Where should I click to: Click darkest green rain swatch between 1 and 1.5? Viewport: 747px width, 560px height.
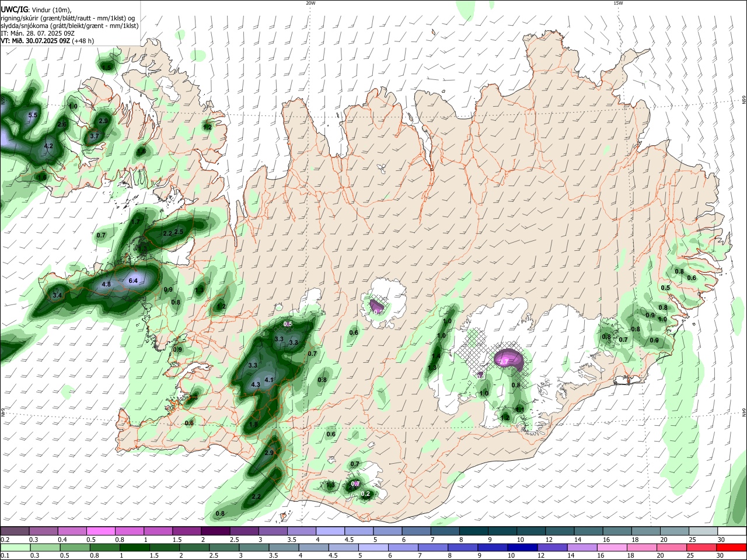tap(134, 547)
